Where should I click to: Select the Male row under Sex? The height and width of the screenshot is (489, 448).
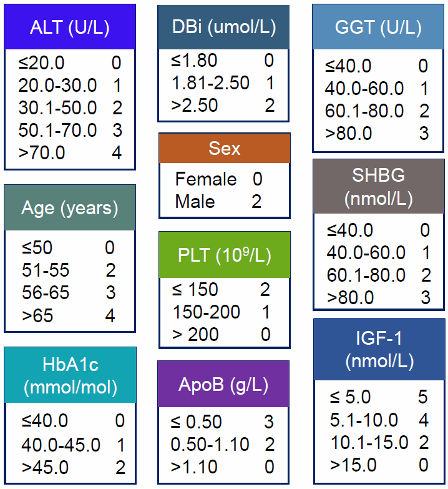[x=218, y=202]
